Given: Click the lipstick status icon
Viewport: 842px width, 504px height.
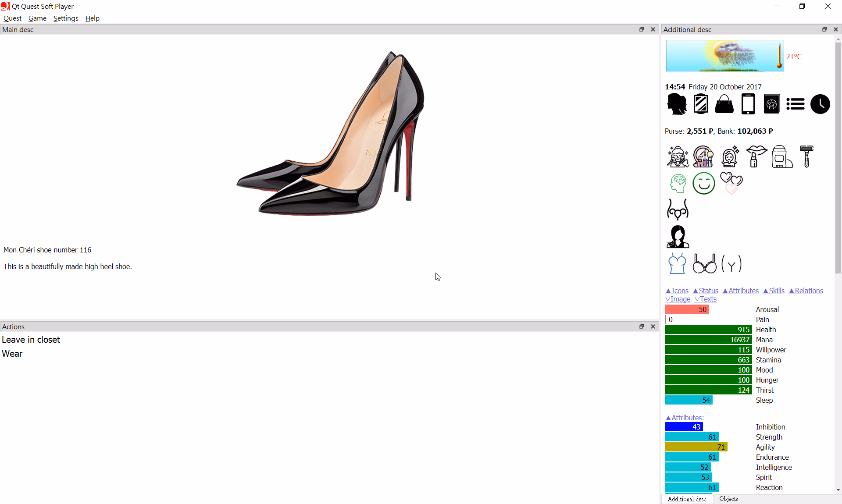Looking at the screenshot, I should (x=756, y=156).
